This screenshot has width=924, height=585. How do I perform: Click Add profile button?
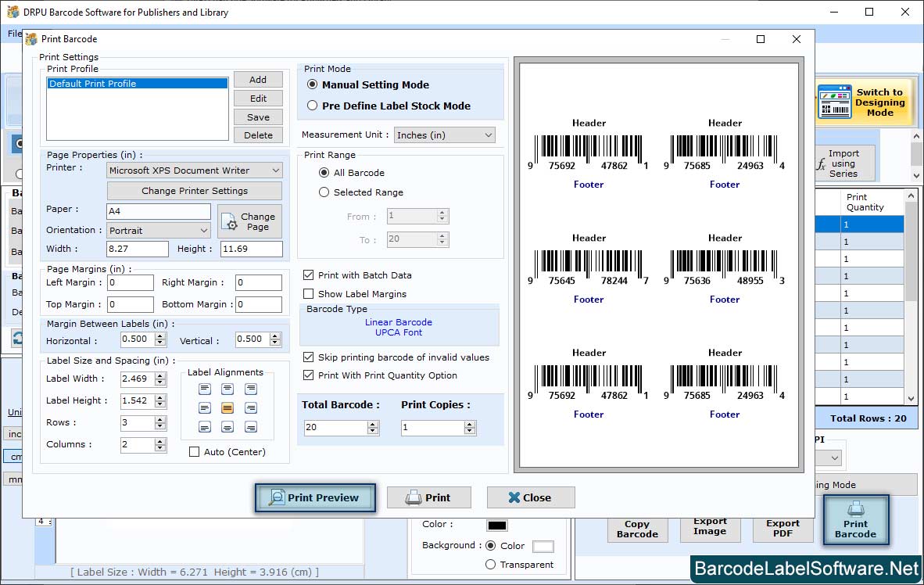(x=258, y=80)
